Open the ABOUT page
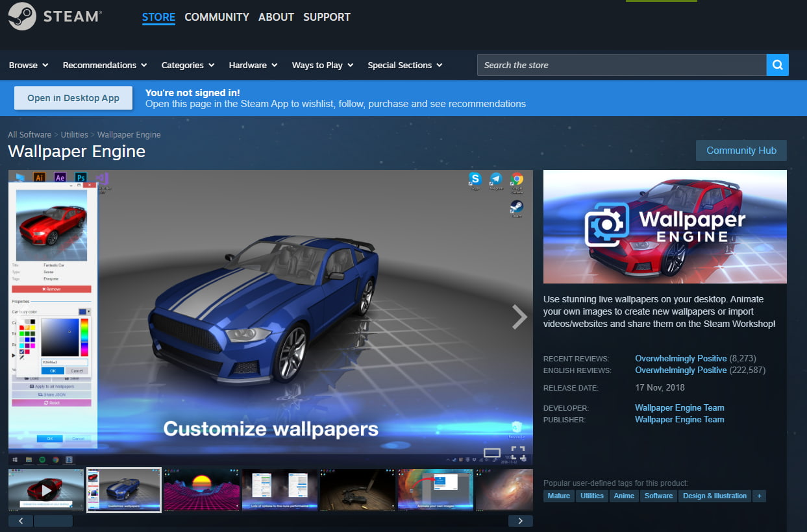 click(x=276, y=17)
